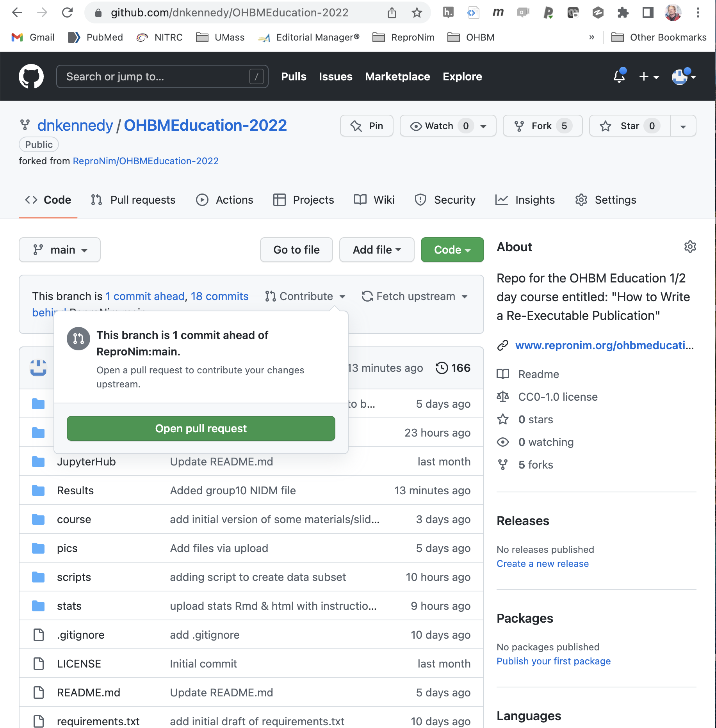Open Marketplace in header

tap(397, 76)
